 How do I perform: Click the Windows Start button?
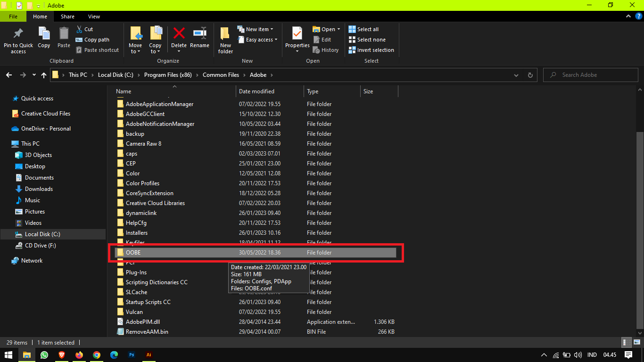pyautogui.click(x=9, y=355)
